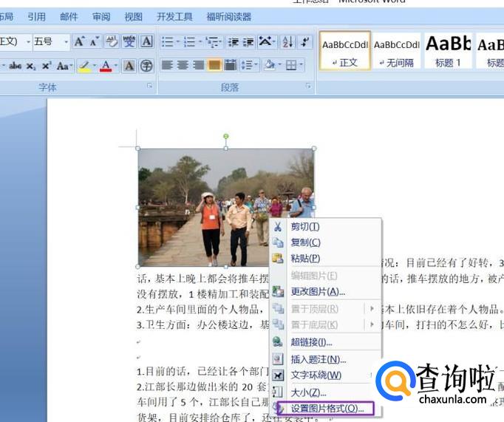The height and width of the screenshot is (422, 504).
Task: Open the 福昕阅读器 ribbon tab
Action: (229, 17)
